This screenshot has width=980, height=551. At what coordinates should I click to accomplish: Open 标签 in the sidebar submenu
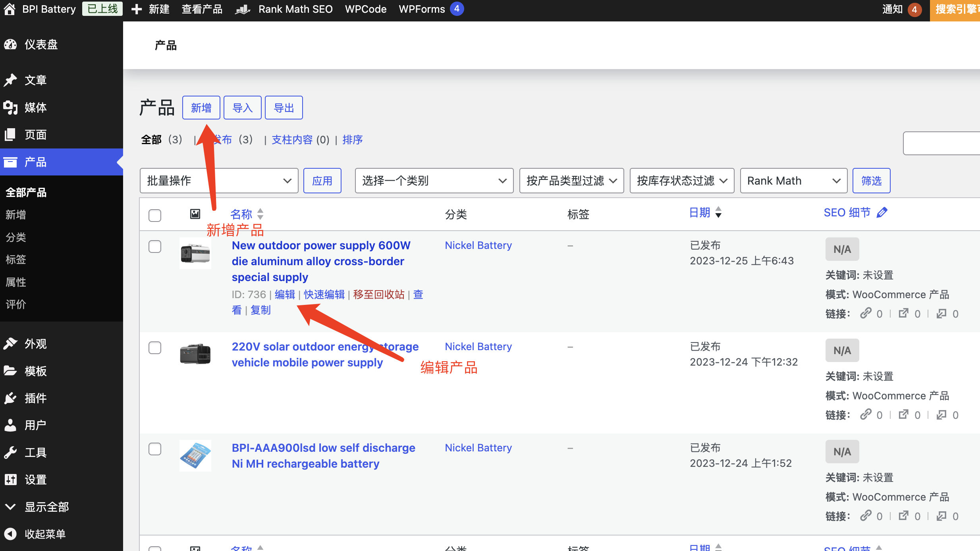[16, 260]
